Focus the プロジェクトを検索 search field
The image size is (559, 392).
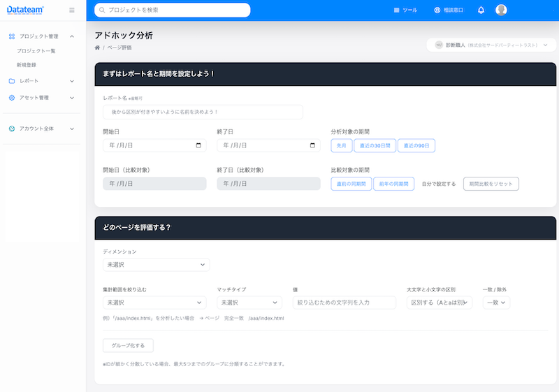(x=172, y=10)
